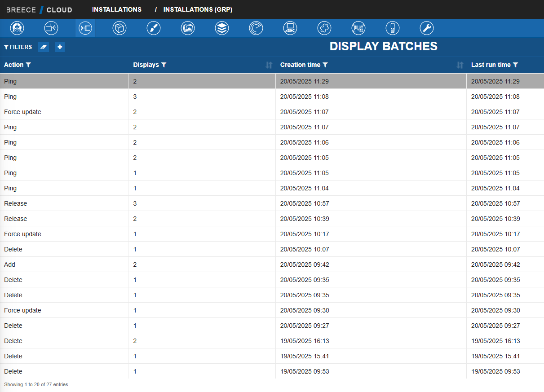Sort using arrows in the Displays column
544x392 pixels.
[269, 65]
